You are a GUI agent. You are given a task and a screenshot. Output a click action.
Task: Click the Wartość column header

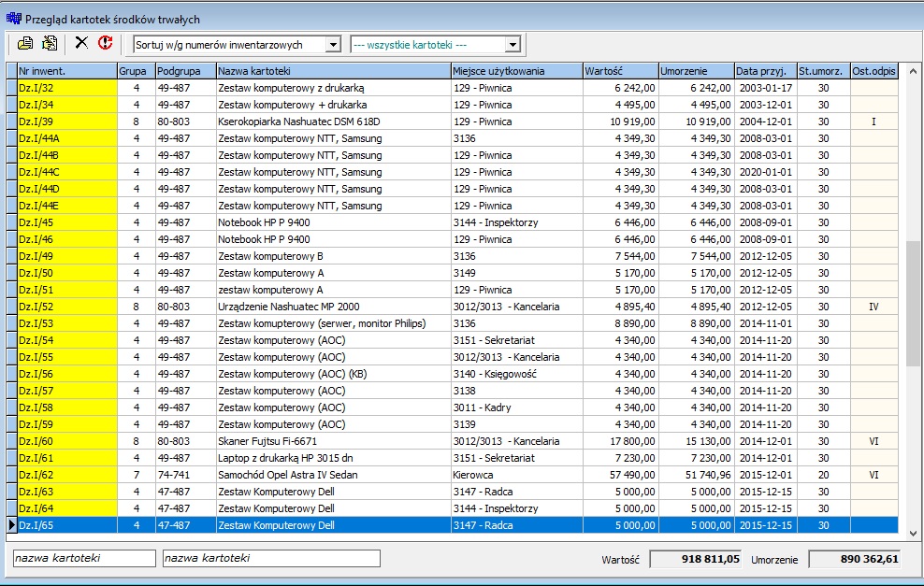point(620,71)
